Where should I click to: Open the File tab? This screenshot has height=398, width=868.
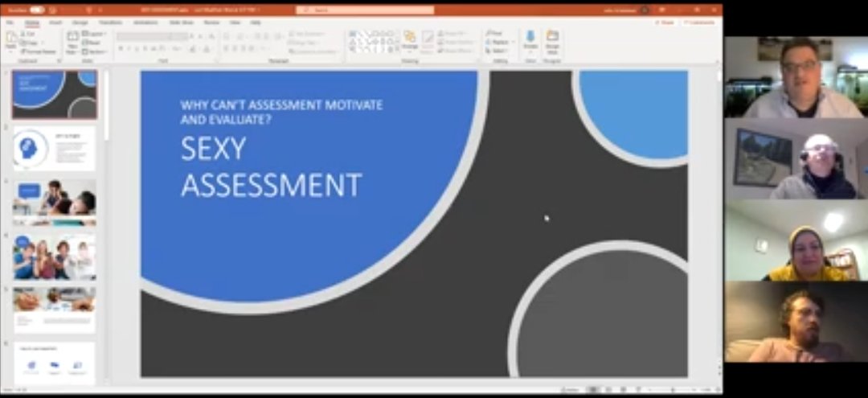[10, 23]
